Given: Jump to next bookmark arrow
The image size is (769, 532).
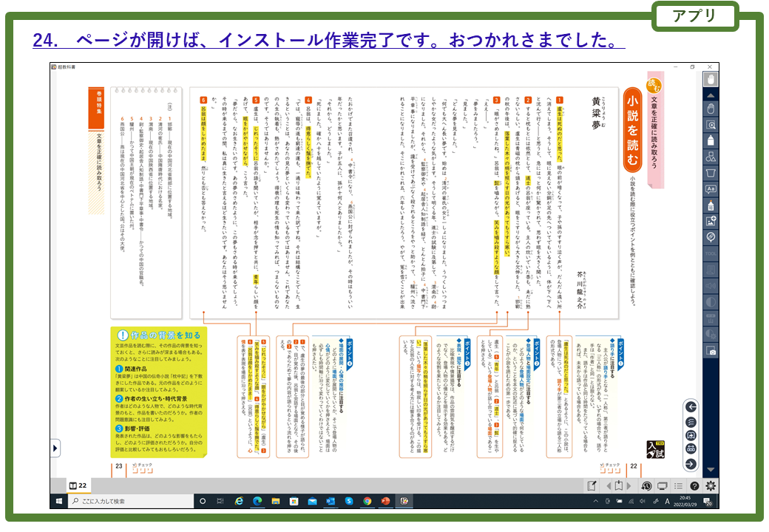Looking at the screenshot, I should coord(629,486).
